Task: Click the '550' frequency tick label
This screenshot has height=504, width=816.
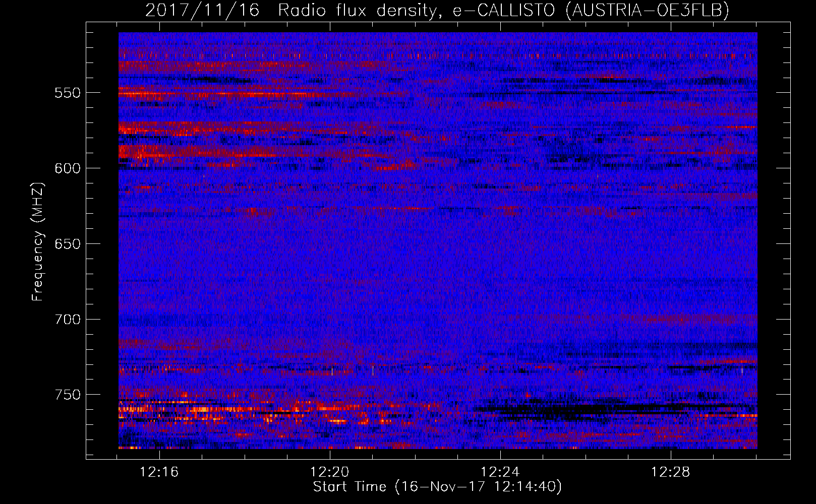Action: [68, 93]
